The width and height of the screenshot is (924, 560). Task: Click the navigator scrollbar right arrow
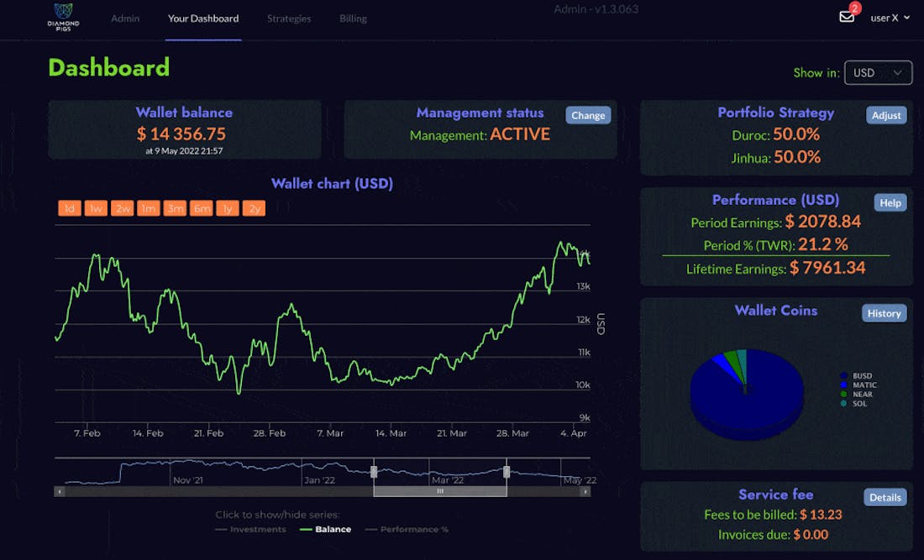(x=587, y=491)
